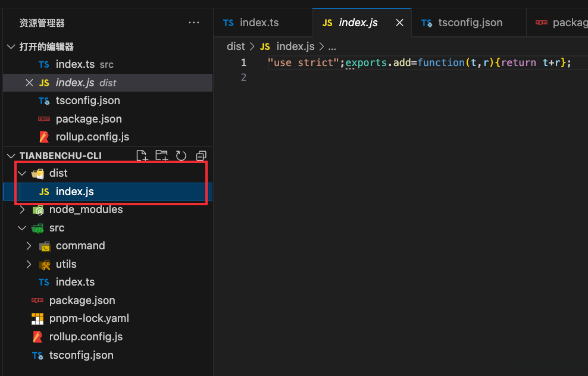The height and width of the screenshot is (376, 588).
Task: Switch to the tsconfig.json editor tab
Action: (470, 23)
